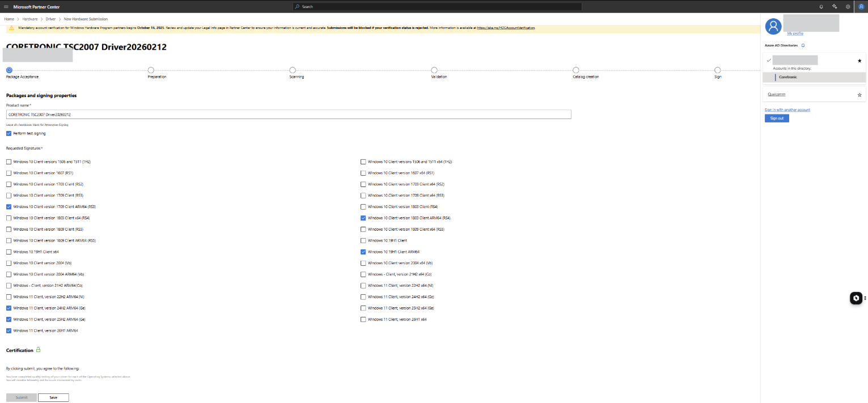Image resolution: width=868 pixels, height=403 pixels.
Task: Focus the Search box in header
Action: [437, 7]
